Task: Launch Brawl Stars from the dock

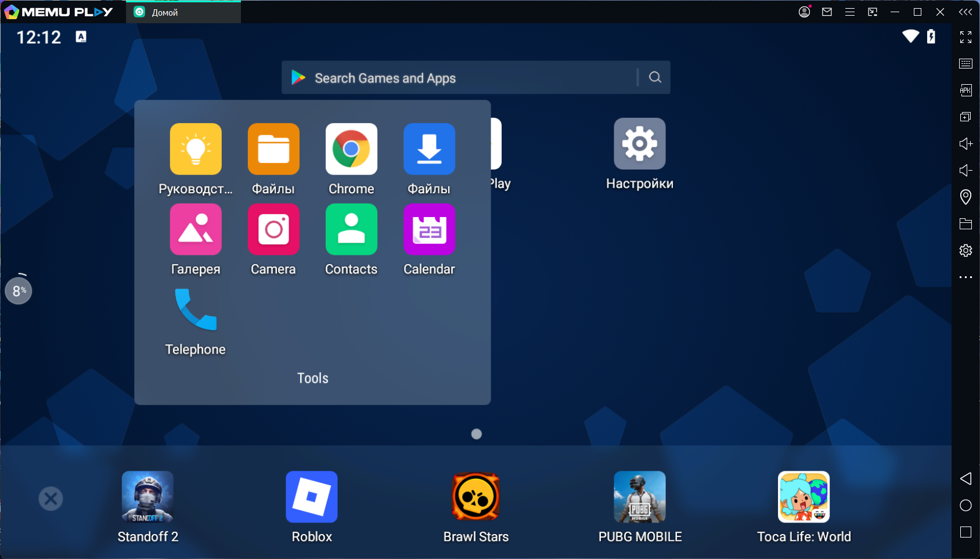Action: [475, 497]
